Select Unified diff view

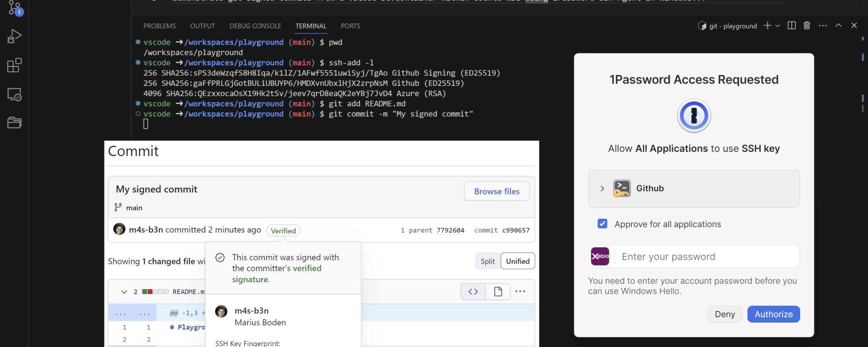click(x=518, y=261)
